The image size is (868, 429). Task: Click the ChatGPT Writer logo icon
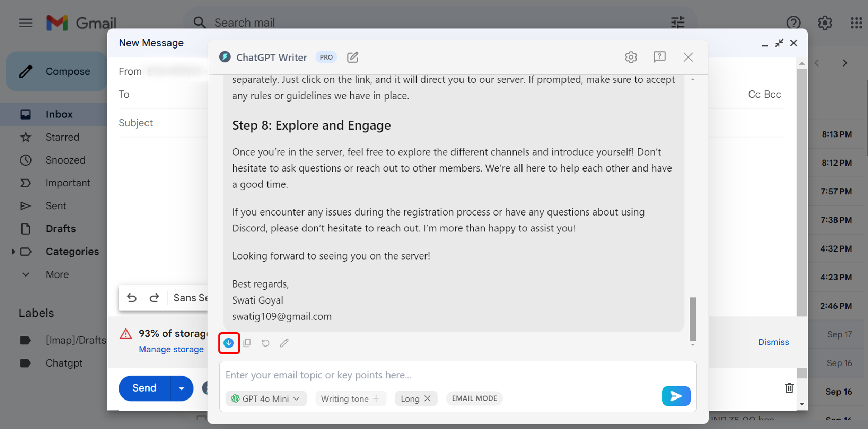225,57
